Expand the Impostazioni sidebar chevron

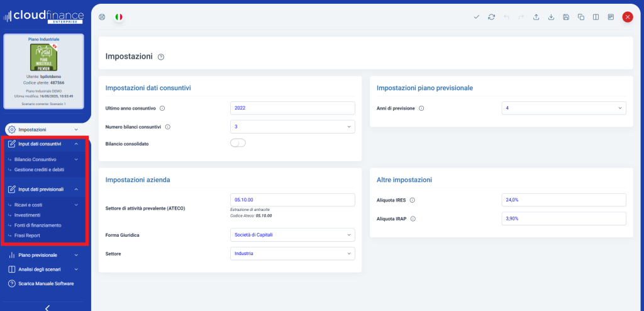point(76,130)
